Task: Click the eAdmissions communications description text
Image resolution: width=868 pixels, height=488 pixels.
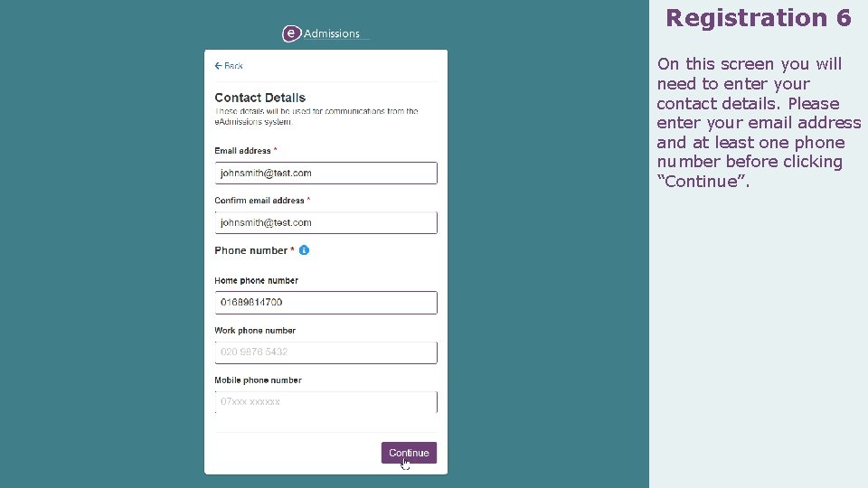Action: [316, 117]
